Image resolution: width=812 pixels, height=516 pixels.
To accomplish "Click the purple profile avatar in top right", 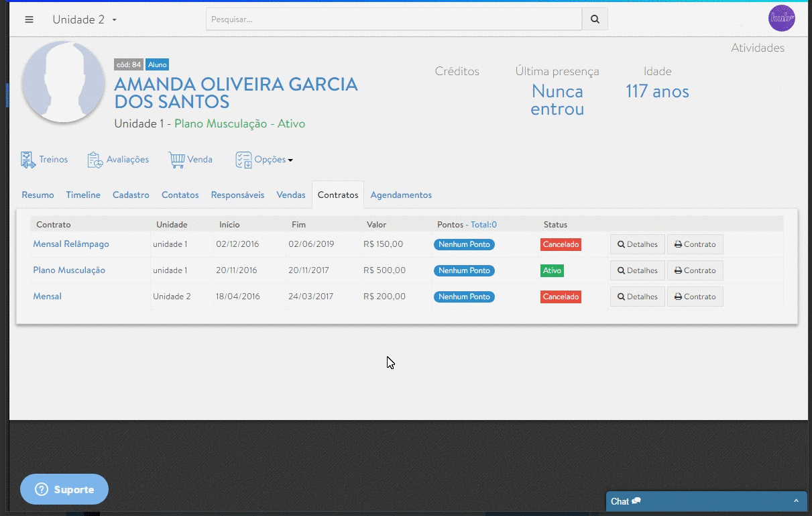I will [x=781, y=18].
